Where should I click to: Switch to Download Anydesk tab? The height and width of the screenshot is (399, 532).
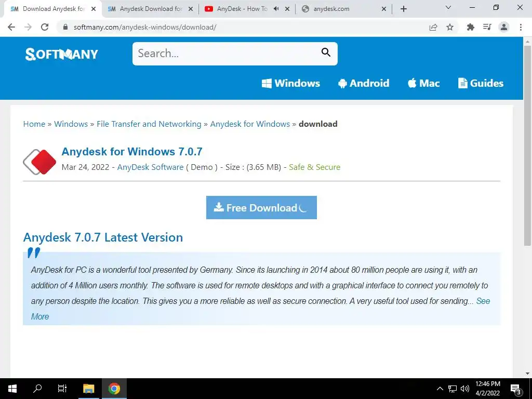52,9
